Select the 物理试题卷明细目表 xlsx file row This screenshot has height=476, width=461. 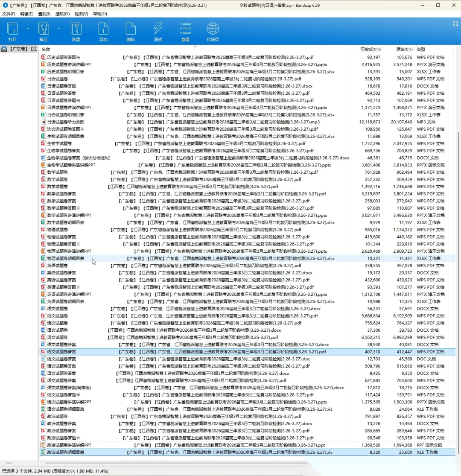click(x=65, y=258)
